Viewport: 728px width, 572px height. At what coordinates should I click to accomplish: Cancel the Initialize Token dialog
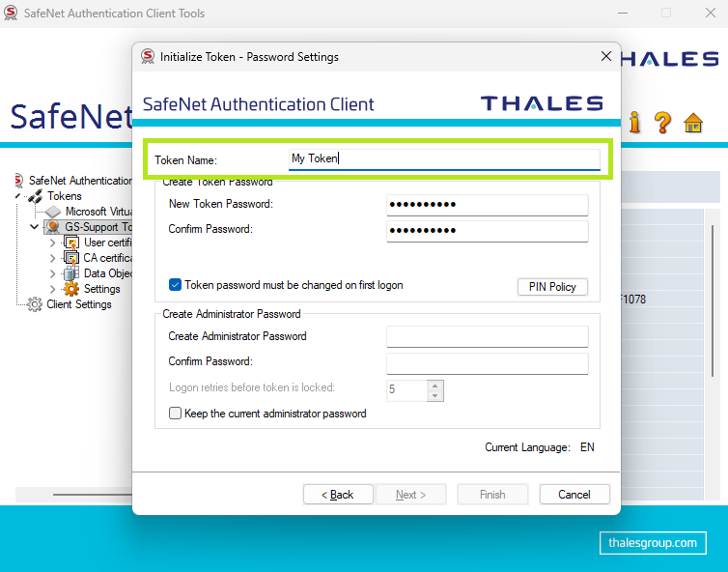[x=574, y=495]
